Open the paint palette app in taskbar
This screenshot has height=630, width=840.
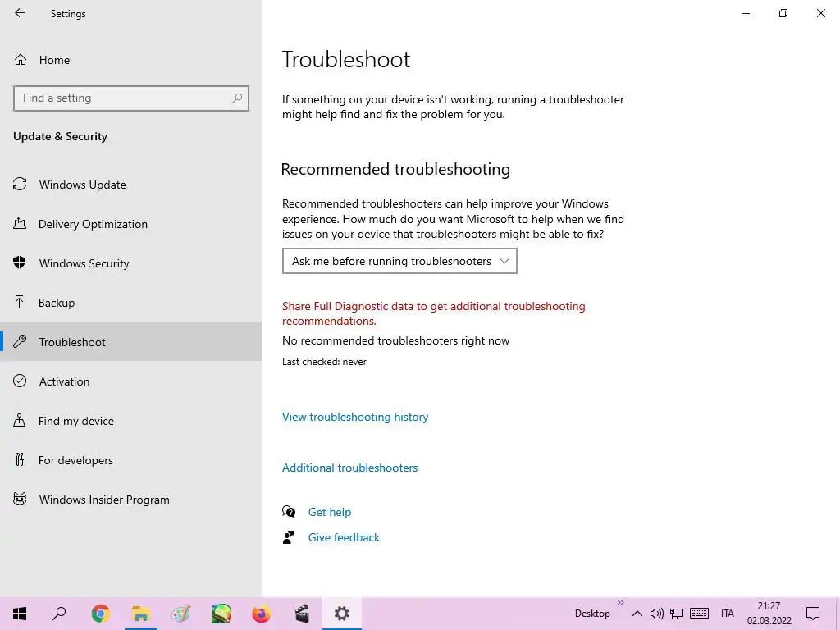(x=180, y=614)
